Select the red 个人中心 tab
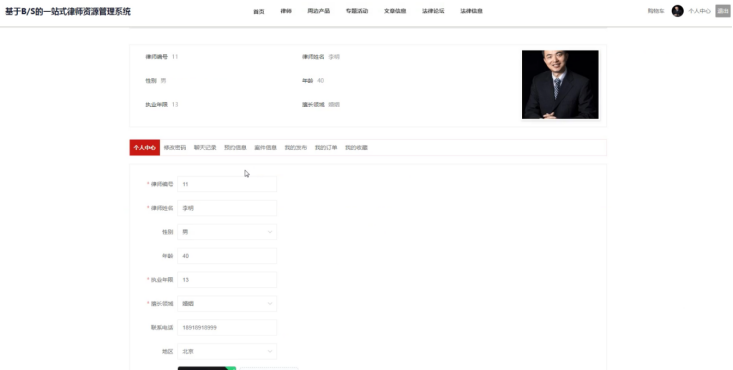The image size is (733, 370). (144, 148)
